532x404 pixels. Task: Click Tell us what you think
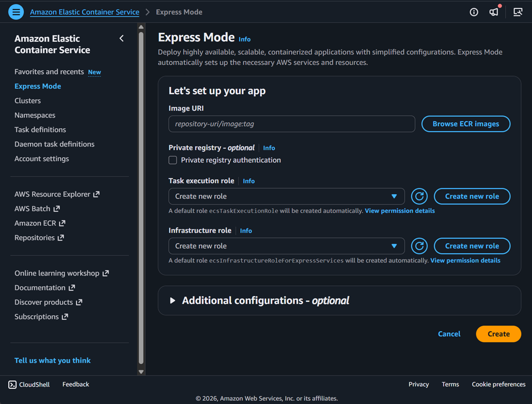point(52,360)
